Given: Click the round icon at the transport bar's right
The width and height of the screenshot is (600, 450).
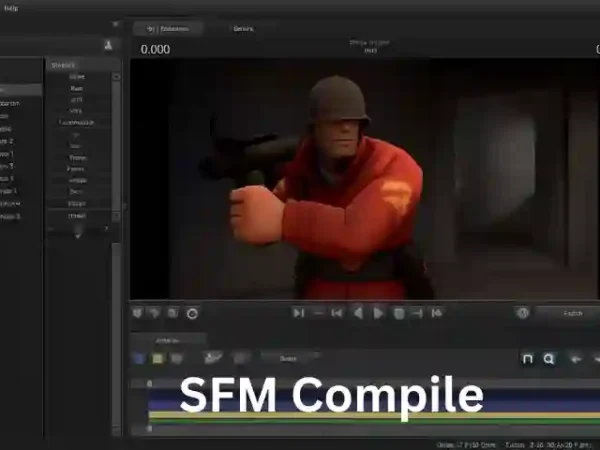Looking at the screenshot, I should 523,313.
